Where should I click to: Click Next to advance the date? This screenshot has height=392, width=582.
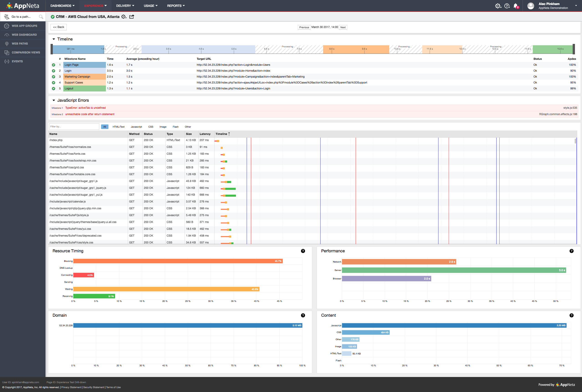343,27
